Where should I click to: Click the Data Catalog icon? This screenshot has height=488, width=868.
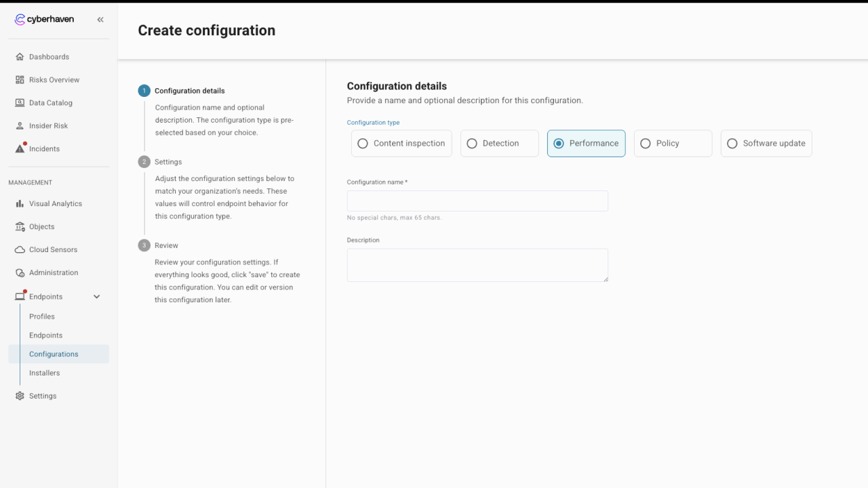tap(20, 103)
